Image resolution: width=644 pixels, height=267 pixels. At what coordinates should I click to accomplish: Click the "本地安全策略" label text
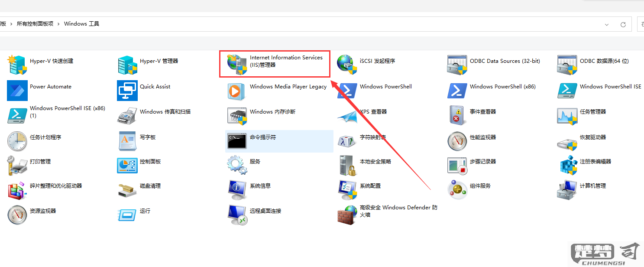[x=375, y=162]
